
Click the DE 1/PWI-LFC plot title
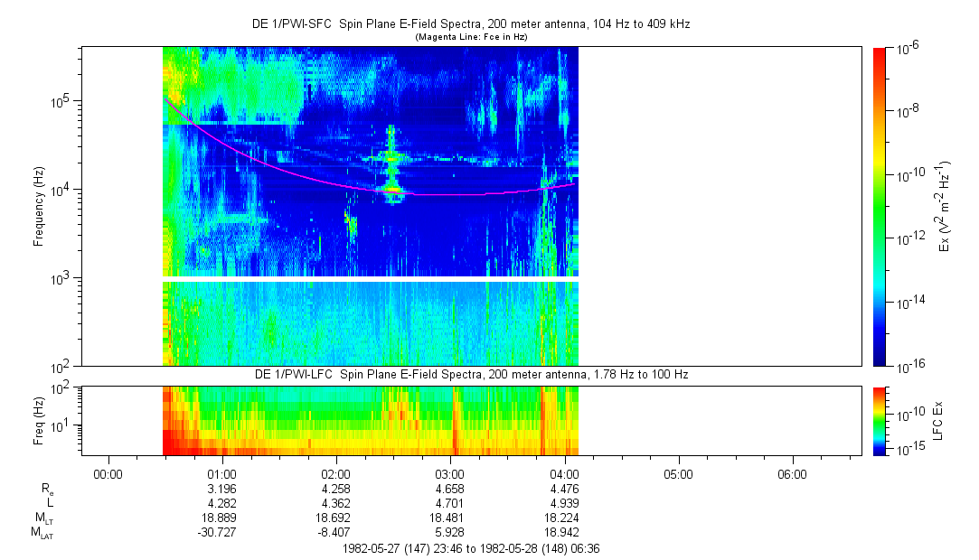pos(470,374)
